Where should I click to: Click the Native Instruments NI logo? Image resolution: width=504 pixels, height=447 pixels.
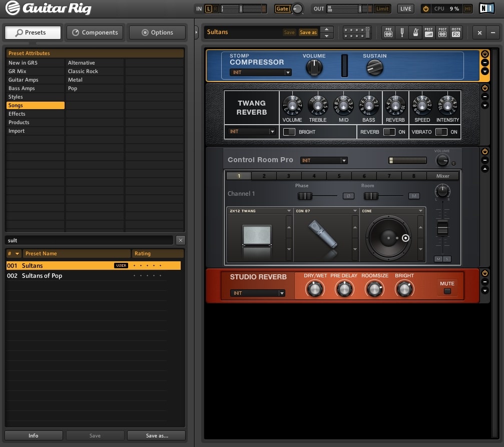tap(486, 9)
